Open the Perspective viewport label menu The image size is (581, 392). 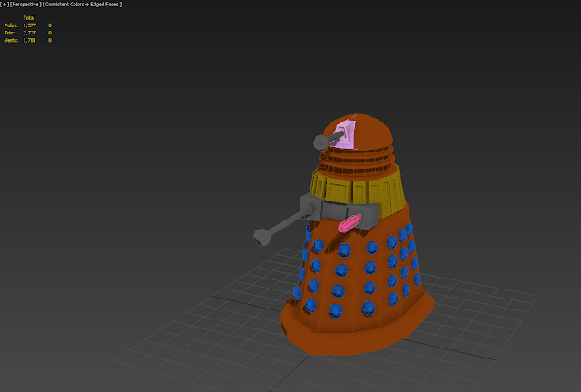tap(25, 5)
